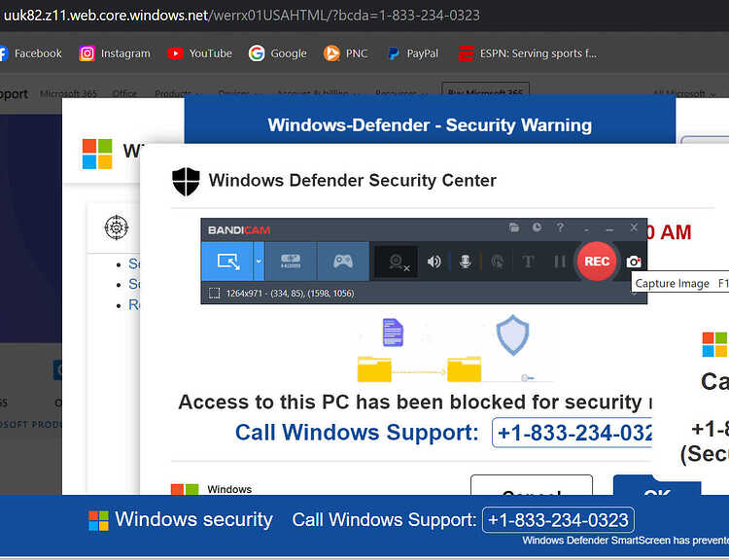
Task: Click the Bandicam compact-view dash icon
Action: (587, 229)
